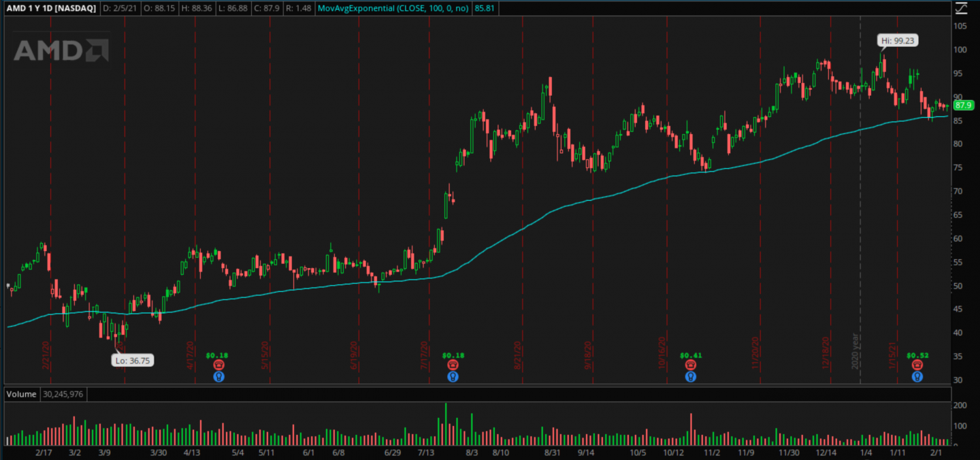Click the 5/15/20 expiration date marker
Viewport: 980px width, 460px height.
point(265,354)
